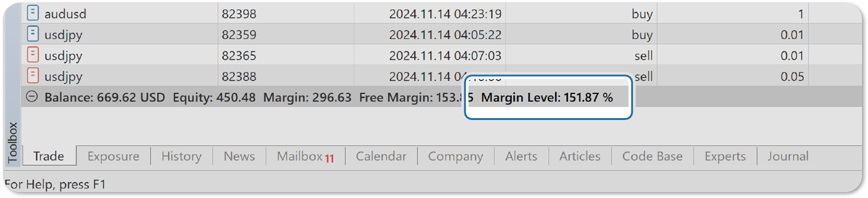Viewport: 868px width, 198px height.
Task: Switch to the History tab
Action: 181,156
